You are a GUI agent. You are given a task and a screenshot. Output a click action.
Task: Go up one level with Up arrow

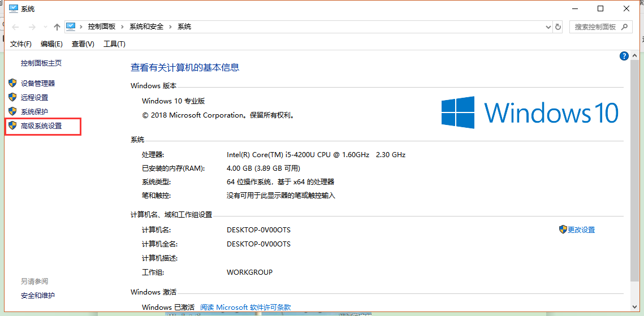[57, 27]
